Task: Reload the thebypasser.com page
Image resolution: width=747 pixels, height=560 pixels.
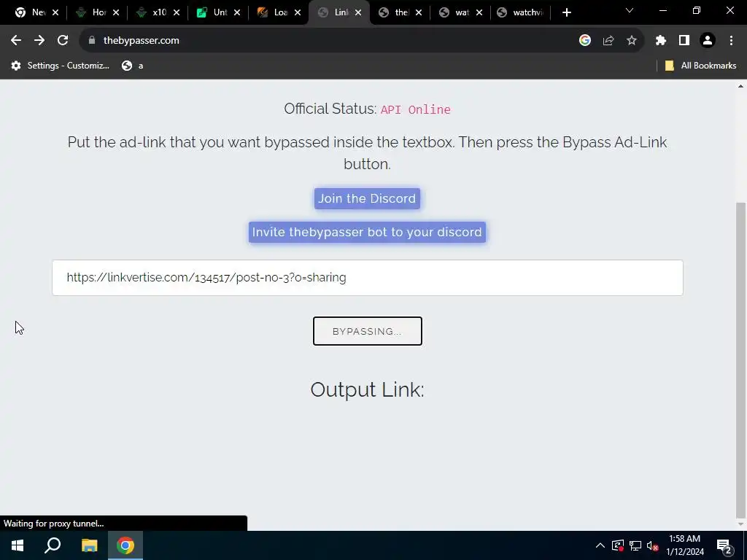Action: (x=63, y=41)
